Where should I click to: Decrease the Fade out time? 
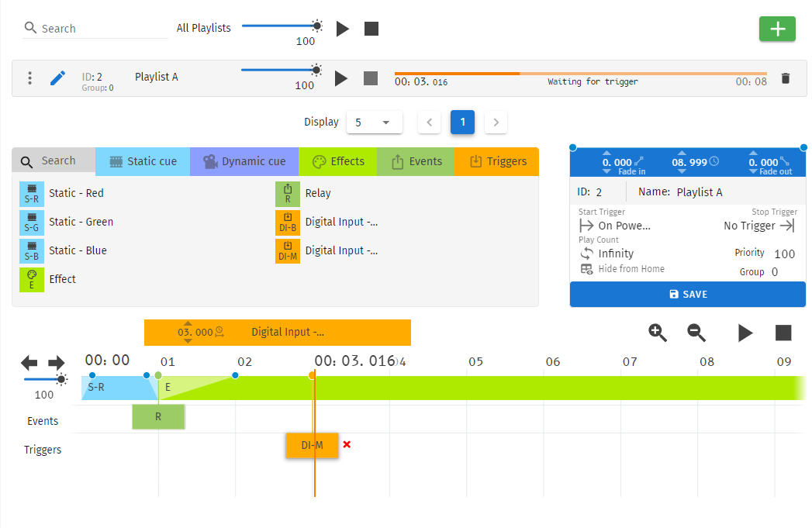pyautogui.click(x=754, y=171)
